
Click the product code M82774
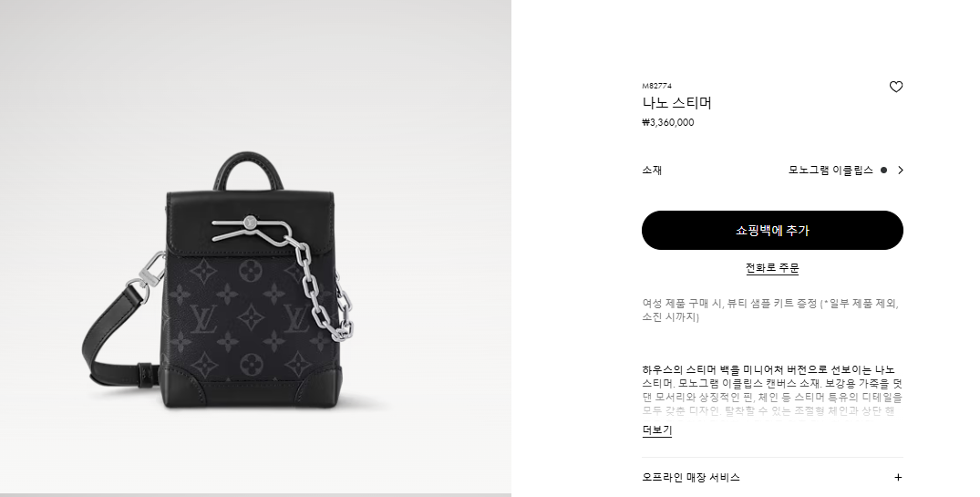(x=657, y=86)
